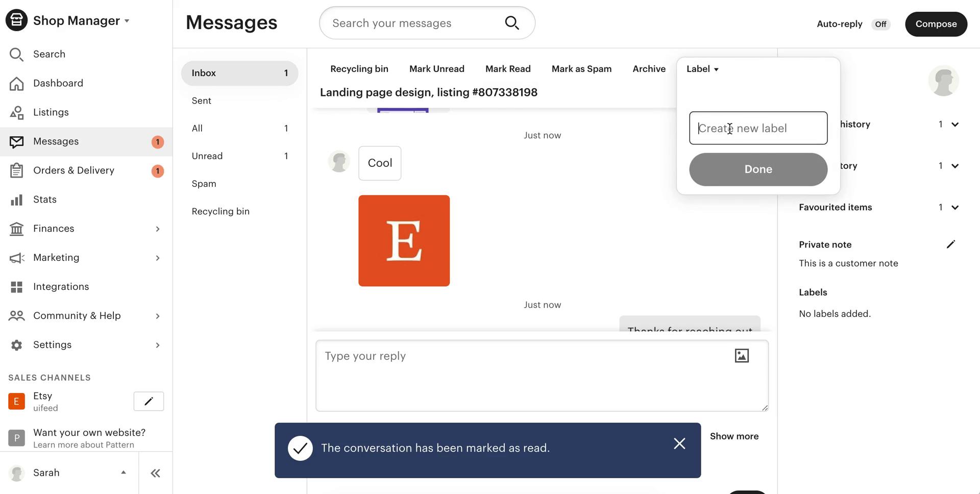Screen dimensions: 980x494
Task: Click the checkmark icon in notification
Action: pos(300,448)
